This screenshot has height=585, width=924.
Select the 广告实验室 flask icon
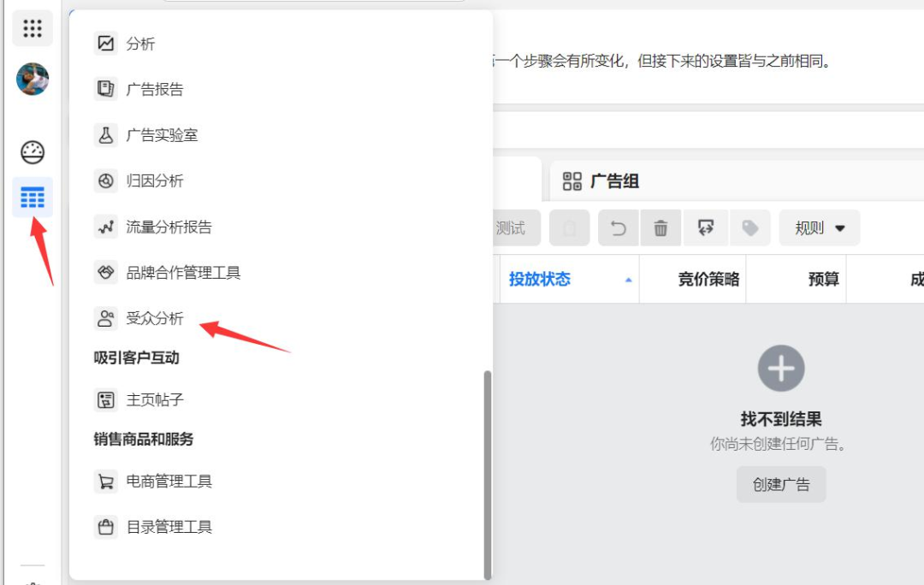[106, 133]
